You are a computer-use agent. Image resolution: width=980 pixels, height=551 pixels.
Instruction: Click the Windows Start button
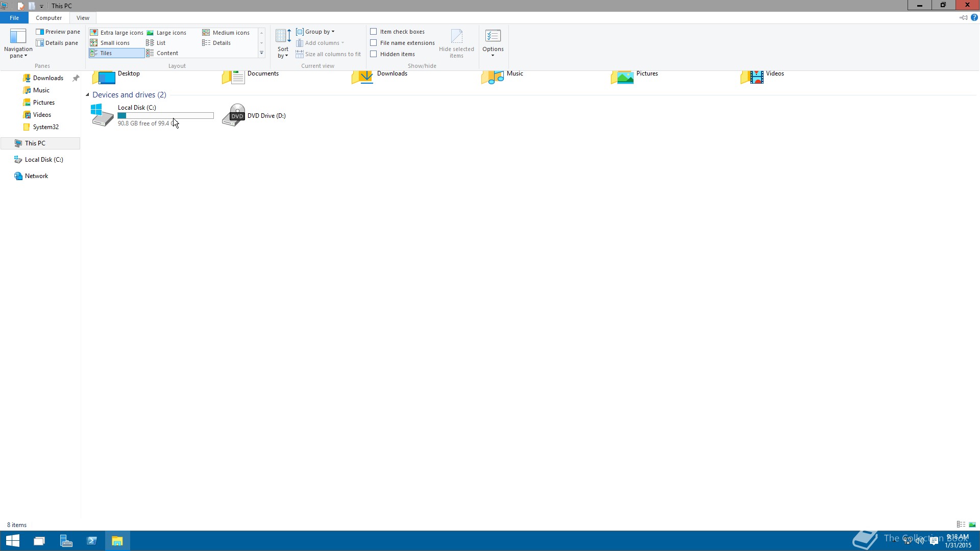[x=12, y=541]
